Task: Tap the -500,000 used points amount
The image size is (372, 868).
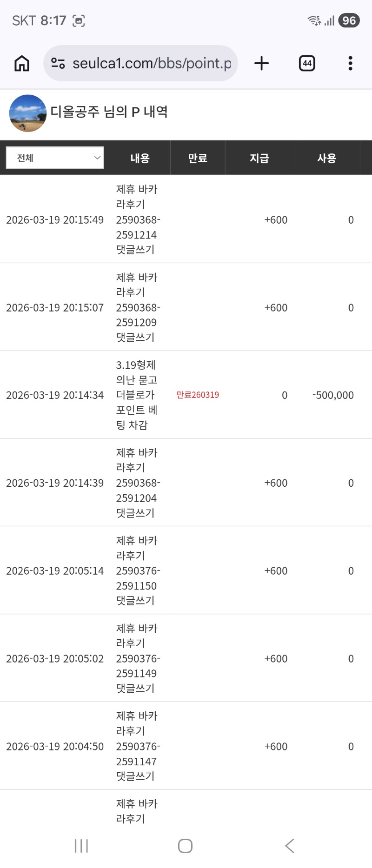Action: (x=333, y=395)
